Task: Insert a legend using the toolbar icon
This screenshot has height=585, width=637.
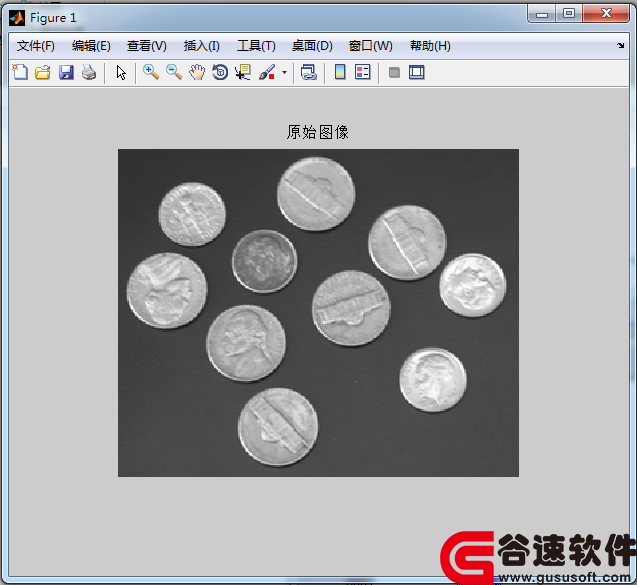Action: point(362,72)
